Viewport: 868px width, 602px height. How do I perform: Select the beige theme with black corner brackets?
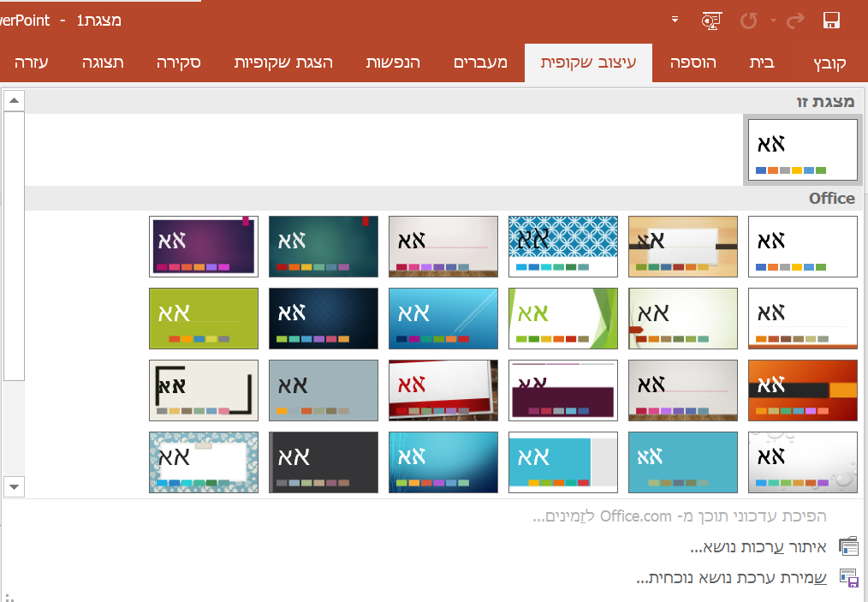(204, 390)
